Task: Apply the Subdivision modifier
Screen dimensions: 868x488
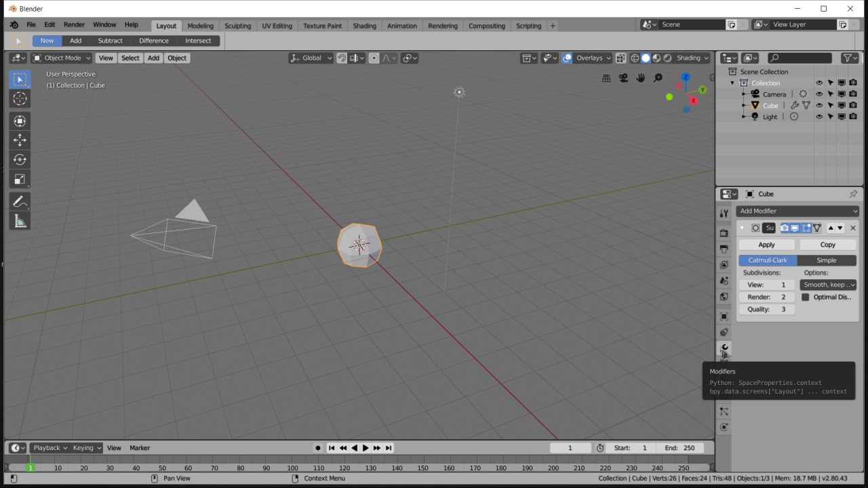Action: click(766, 245)
